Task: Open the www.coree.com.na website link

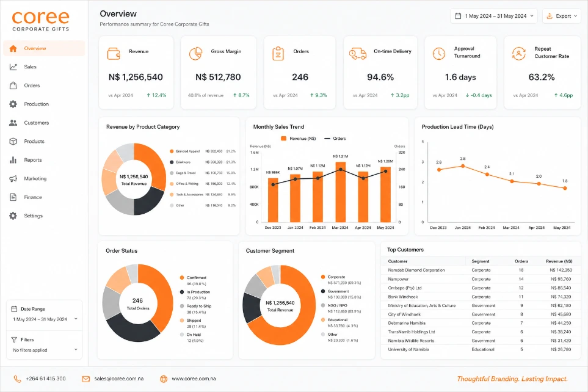Action: click(x=194, y=379)
